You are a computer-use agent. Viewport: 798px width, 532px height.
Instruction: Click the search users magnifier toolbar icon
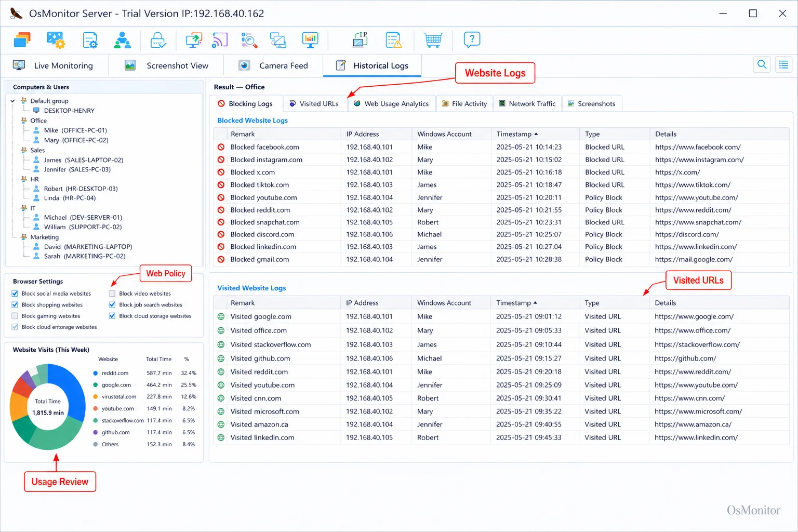[249, 40]
